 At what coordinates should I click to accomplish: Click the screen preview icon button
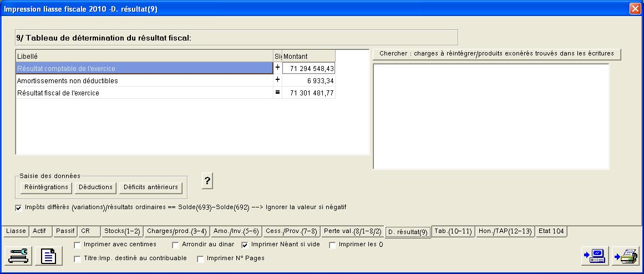pos(595,255)
